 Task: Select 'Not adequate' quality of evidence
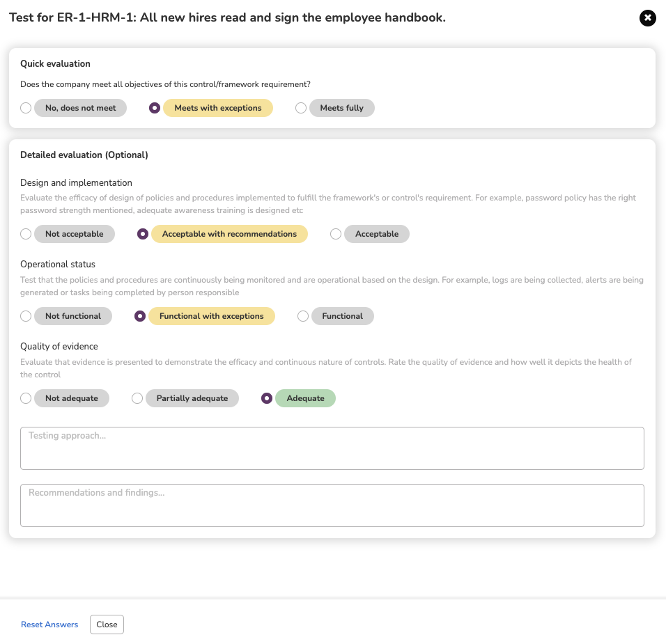(x=26, y=398)
